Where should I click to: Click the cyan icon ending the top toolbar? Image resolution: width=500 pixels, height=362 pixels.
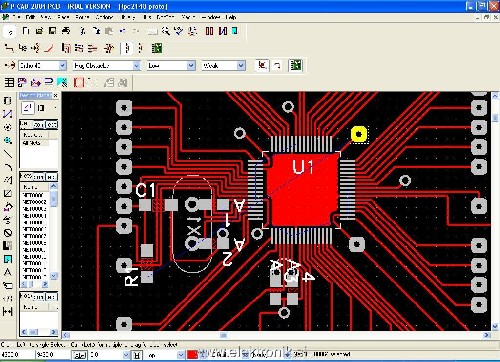click(x=235, y=31)
